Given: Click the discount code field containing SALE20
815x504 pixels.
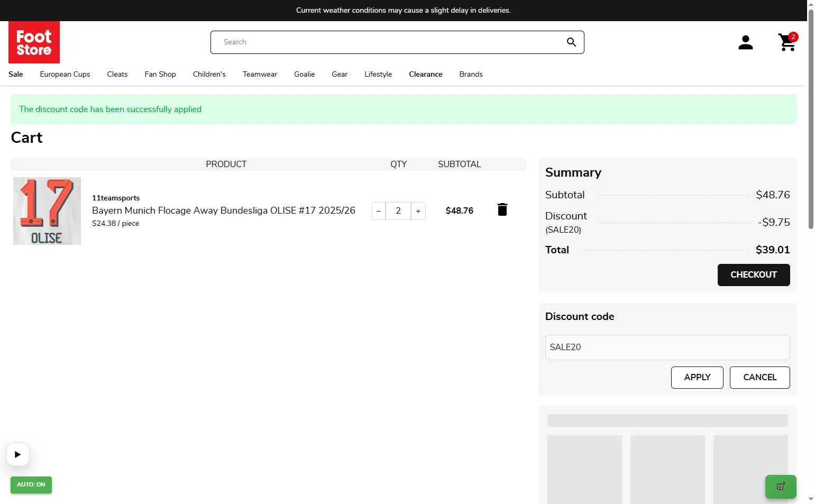Looking at the screenshot, I should 667,347.
